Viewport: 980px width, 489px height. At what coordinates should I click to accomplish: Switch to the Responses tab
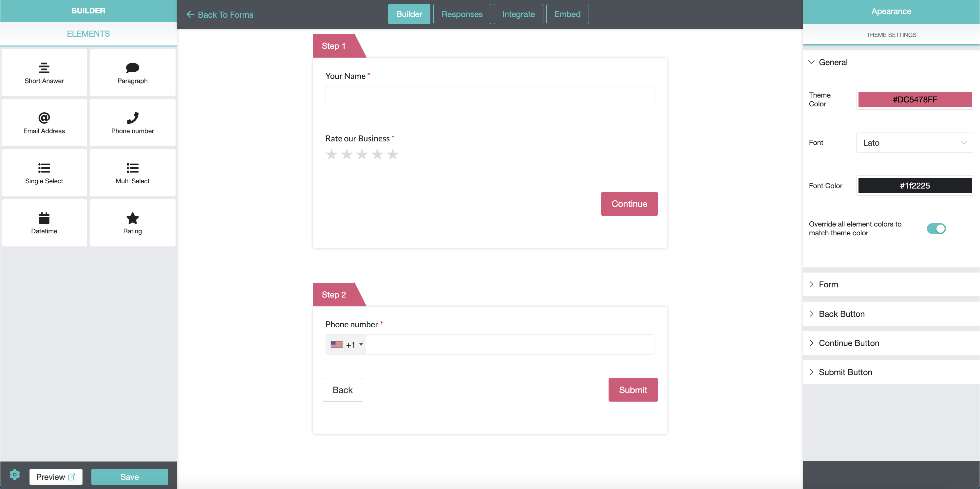click(462, 14)
